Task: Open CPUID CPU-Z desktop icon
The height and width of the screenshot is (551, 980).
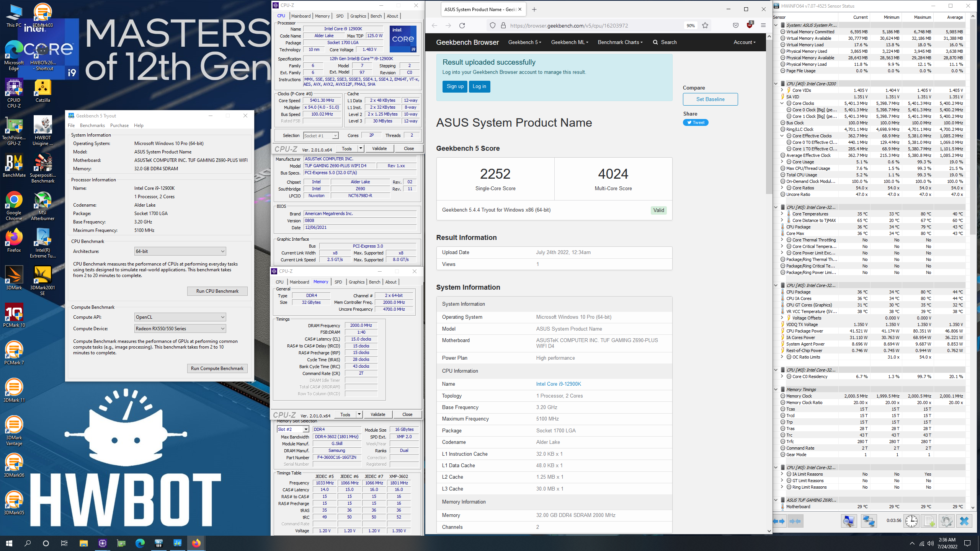Action: coord(14,93)
